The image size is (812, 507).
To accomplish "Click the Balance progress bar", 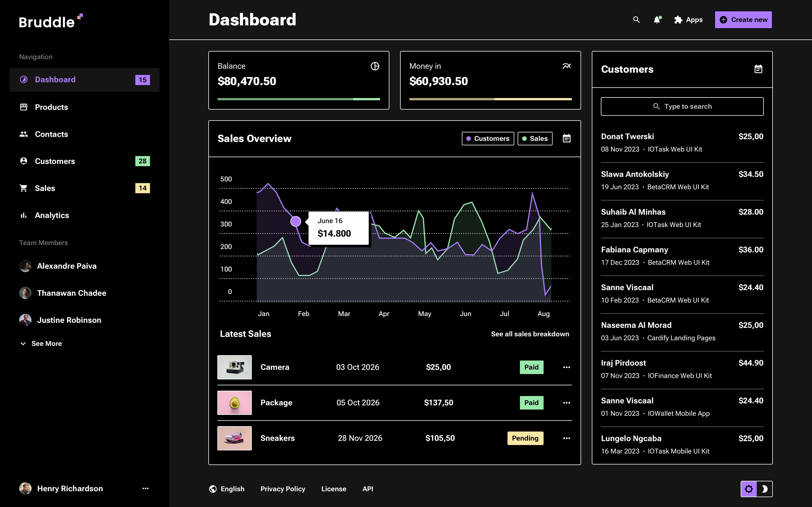I will (x=298, y=99).
